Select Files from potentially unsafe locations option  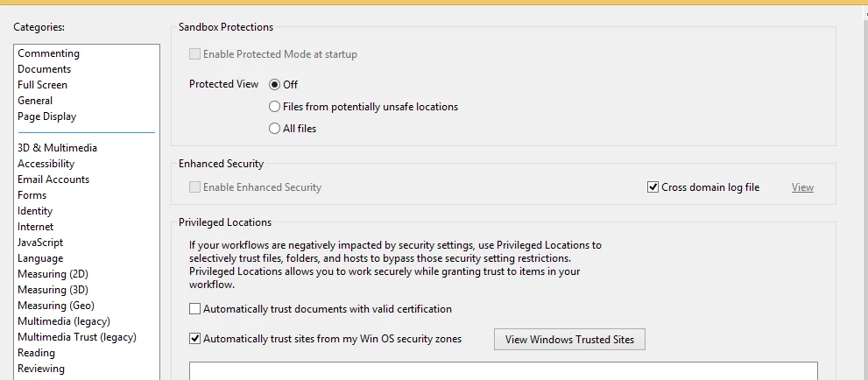coord(274,107)
